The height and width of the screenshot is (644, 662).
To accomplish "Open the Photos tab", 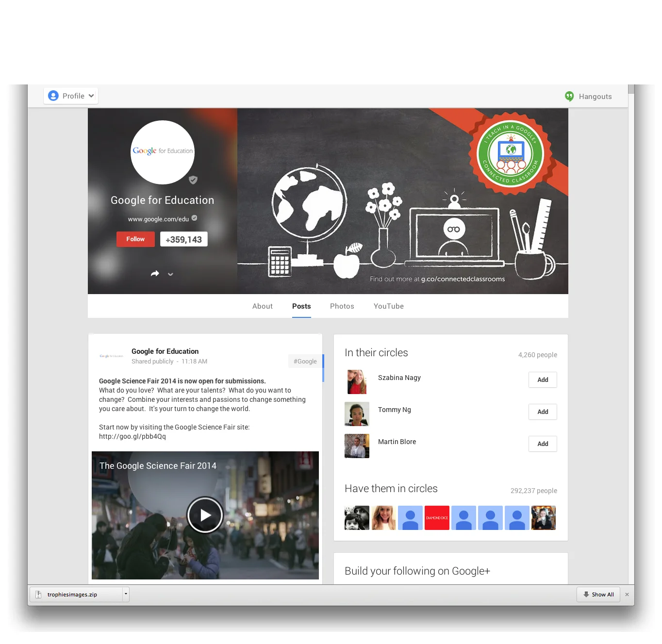I will [x=342, y=306].
